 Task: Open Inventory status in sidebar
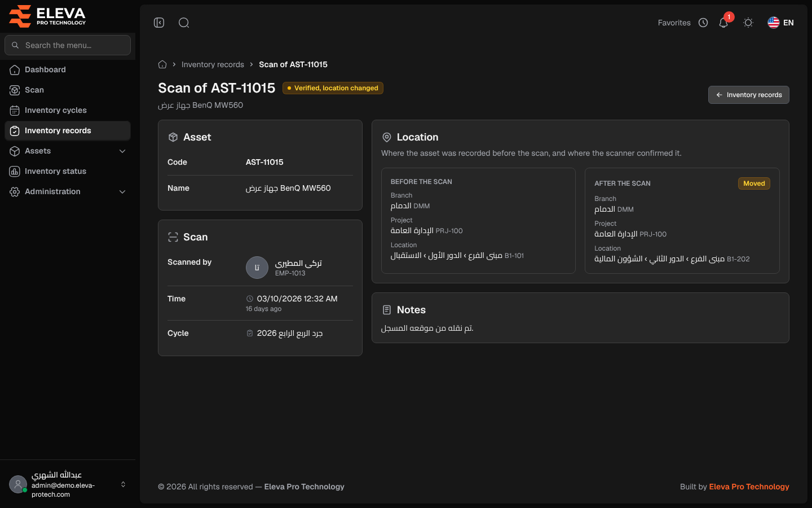click(x=68, y=171)
